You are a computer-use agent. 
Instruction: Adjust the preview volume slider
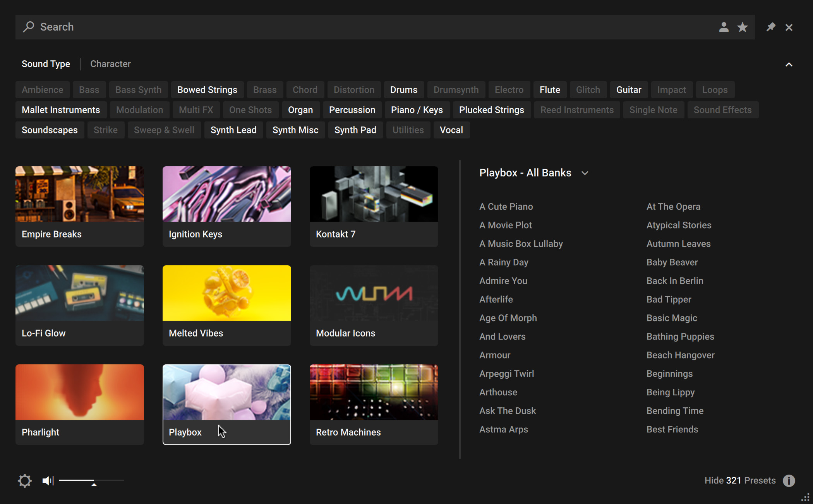pos(94,481)
